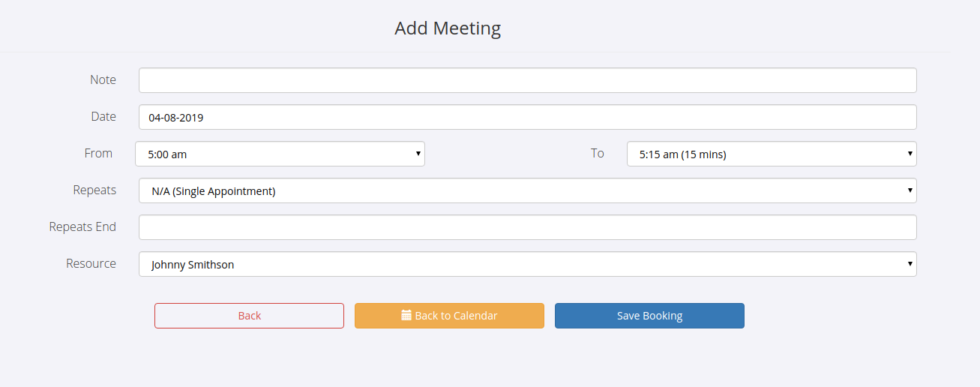Click the blue Save Booking button

point(649,316)
